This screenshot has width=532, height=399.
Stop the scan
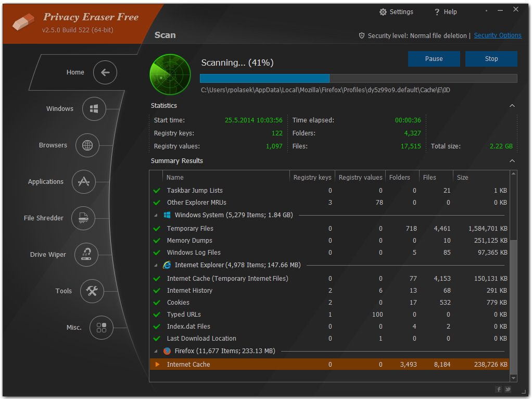[x=491, y=59]
